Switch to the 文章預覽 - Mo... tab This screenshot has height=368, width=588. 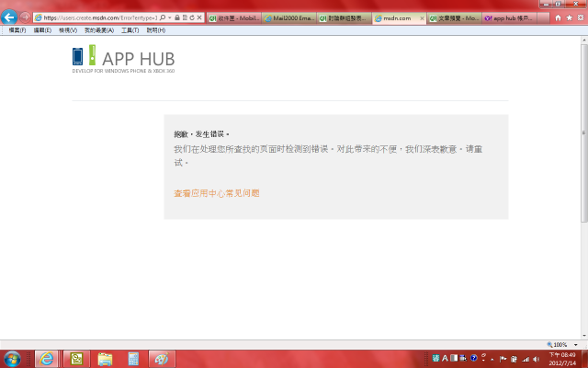[455, 18]
